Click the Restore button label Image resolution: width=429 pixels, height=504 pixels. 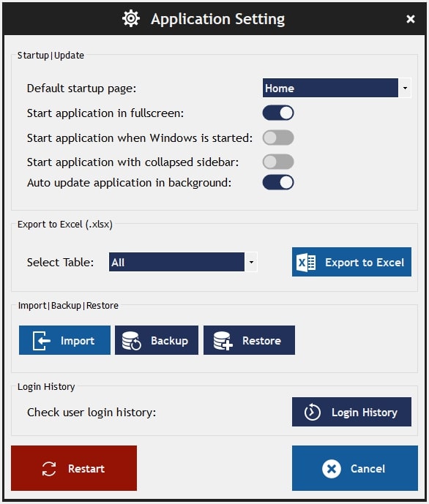(x=261, y=341)
